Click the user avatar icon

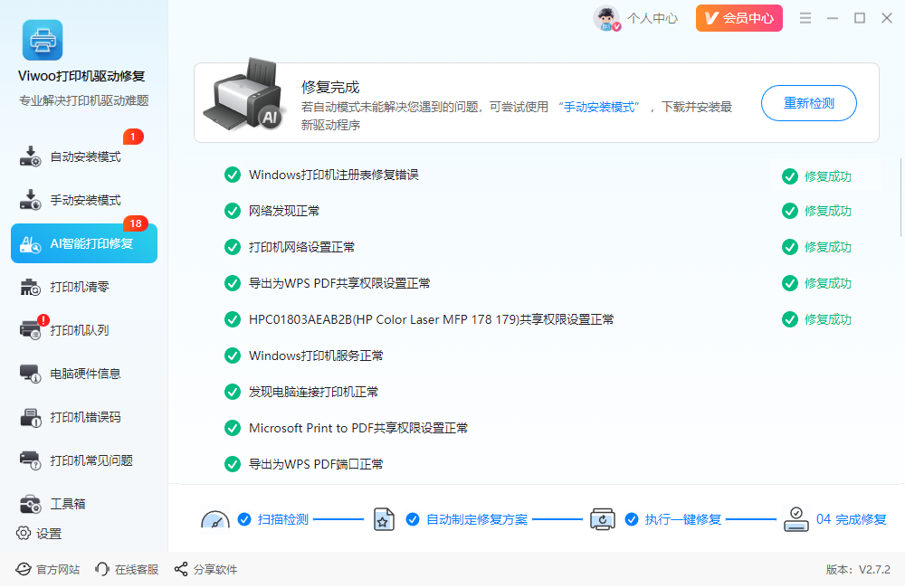606,18
